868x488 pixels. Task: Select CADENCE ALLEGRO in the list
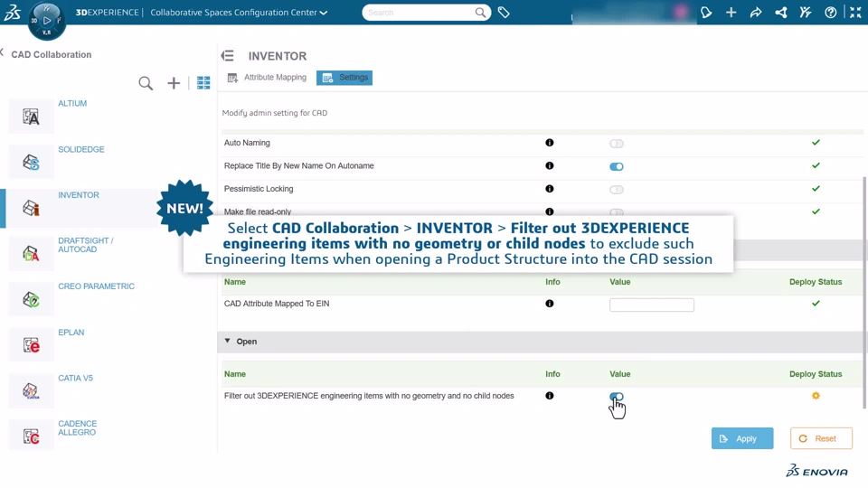coord(78,428)
